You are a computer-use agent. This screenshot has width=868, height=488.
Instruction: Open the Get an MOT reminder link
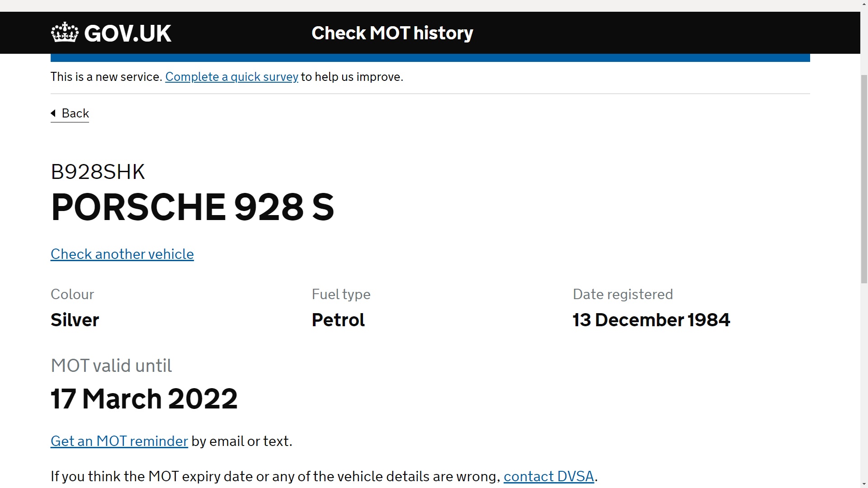click(x=119, y=441)
